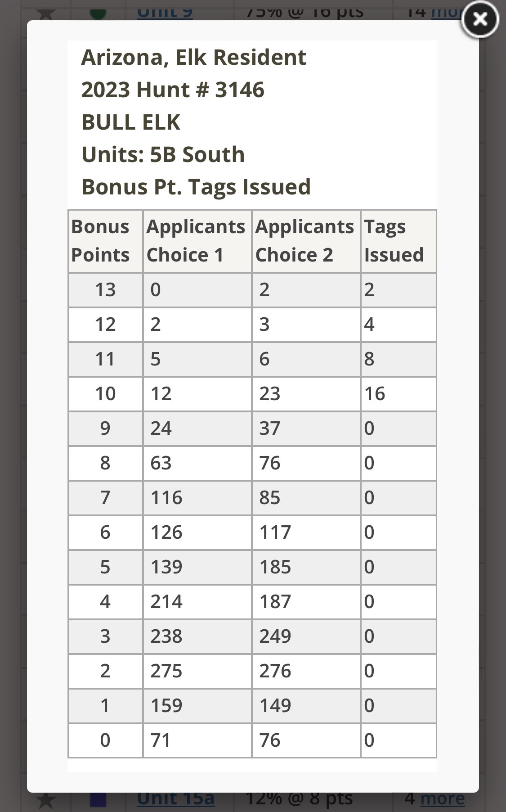This screenshot has width=506, height=812.
Task: Open the Unit 9 link
Action: click(165, 14)
